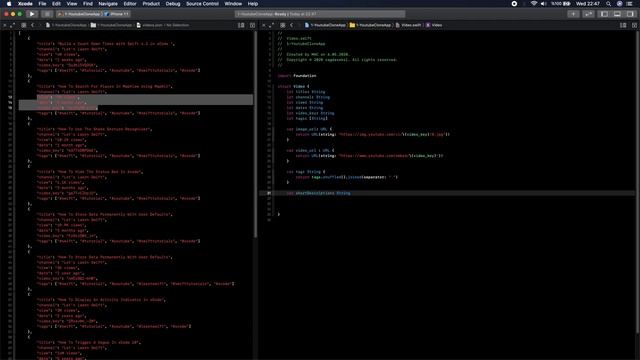
Task: Add a new editor beside the right pane
Action: pos(634,25)
